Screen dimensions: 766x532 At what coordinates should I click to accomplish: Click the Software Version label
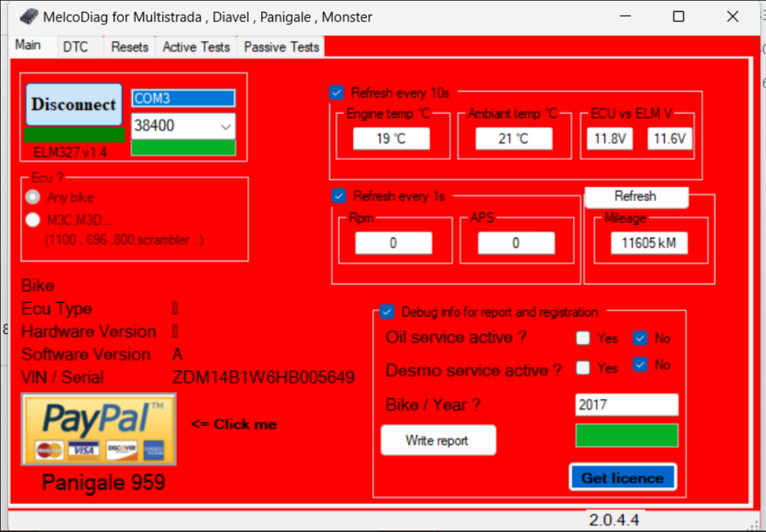pyautogui.click(x=86, y=354)
